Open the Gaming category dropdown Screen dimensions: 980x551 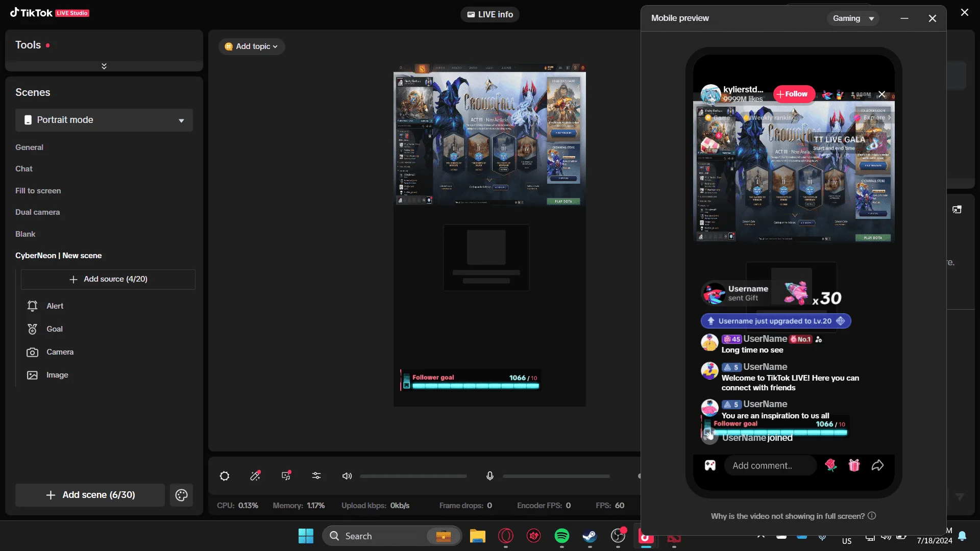coord(853,18)
